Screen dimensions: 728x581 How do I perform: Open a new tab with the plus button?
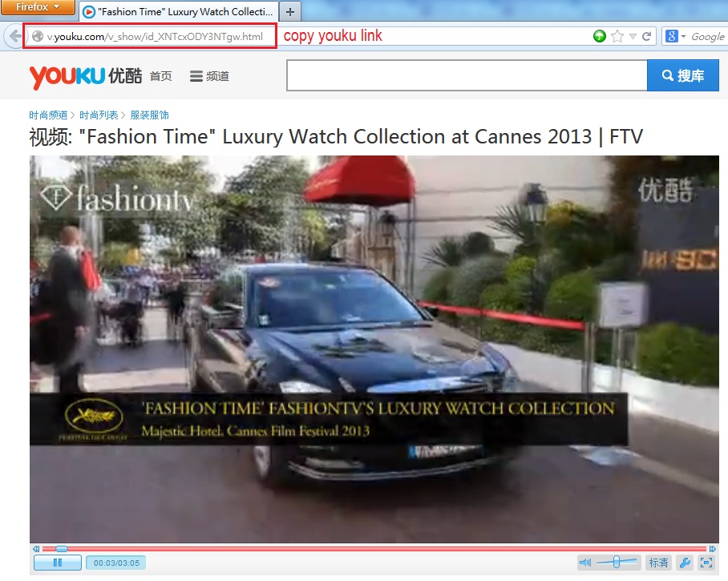289,11
